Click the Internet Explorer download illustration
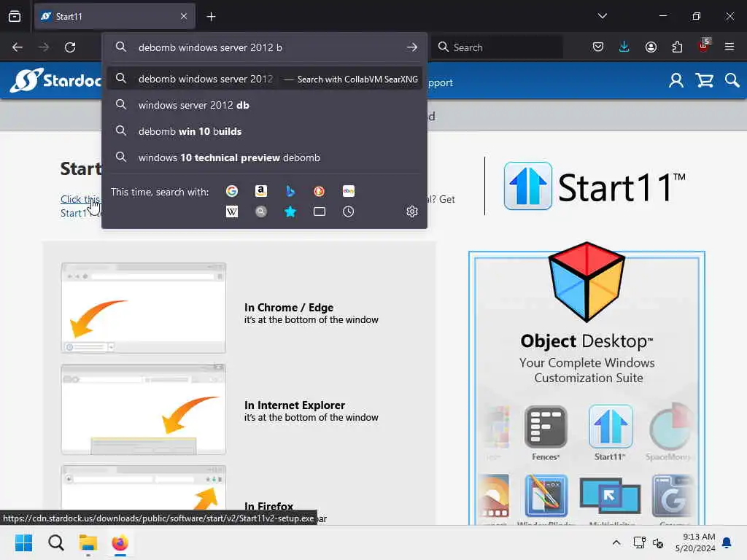The width and height of the screenshot is (747, 560). [x=144, y=410]
